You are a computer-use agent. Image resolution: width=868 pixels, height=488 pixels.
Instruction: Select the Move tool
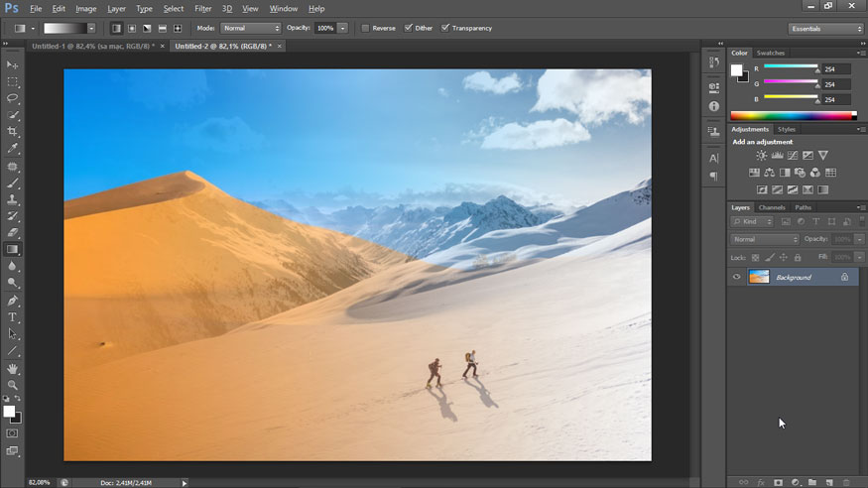click(13, 64)
